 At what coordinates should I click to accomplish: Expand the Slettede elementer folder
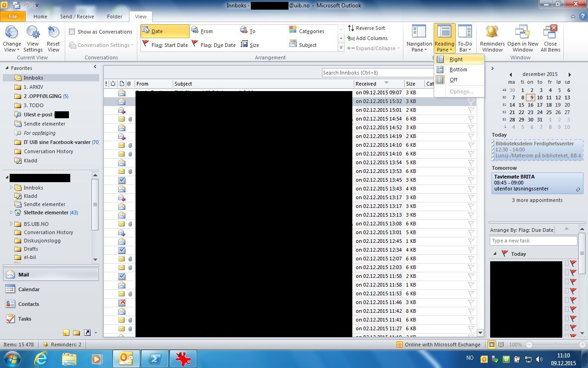point(11,213)
